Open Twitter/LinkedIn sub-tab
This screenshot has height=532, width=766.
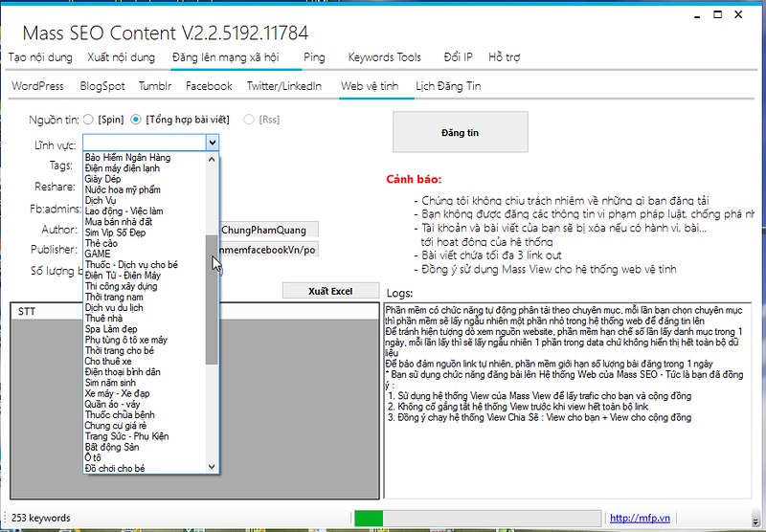[x=284, y=86]
